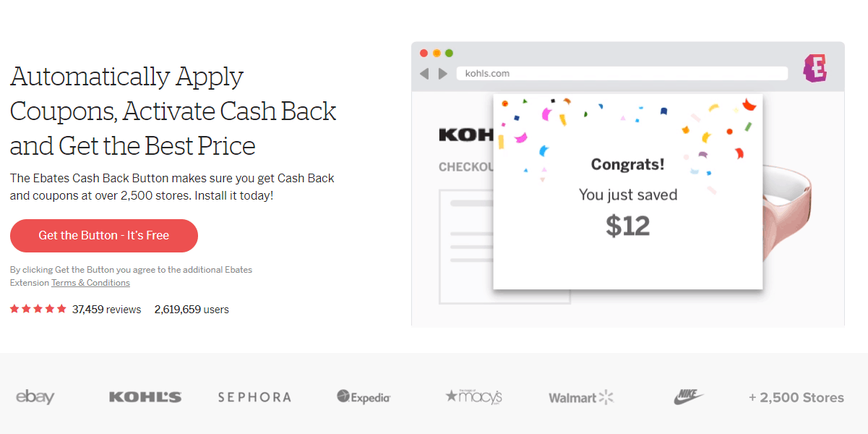Check the 2,619,659 users count
The height and width of the screenshot is (434, 868).
pos(192,309)
